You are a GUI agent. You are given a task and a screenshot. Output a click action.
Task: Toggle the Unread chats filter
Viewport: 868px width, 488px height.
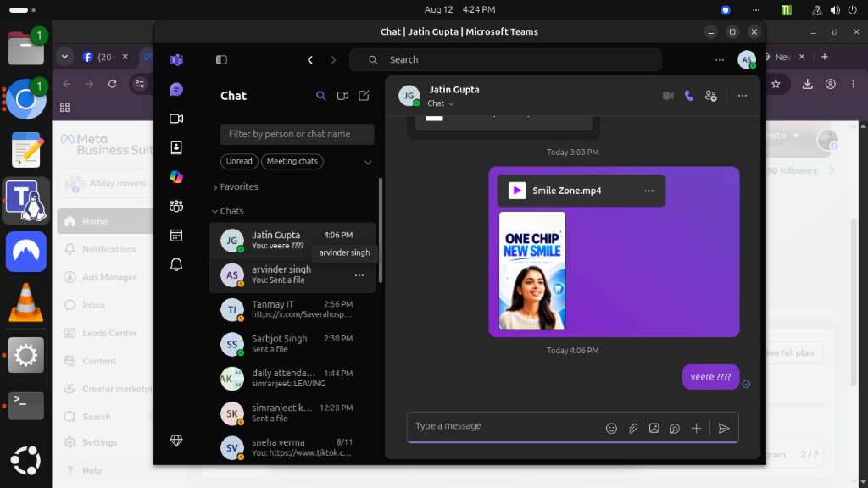click(239, 162)
